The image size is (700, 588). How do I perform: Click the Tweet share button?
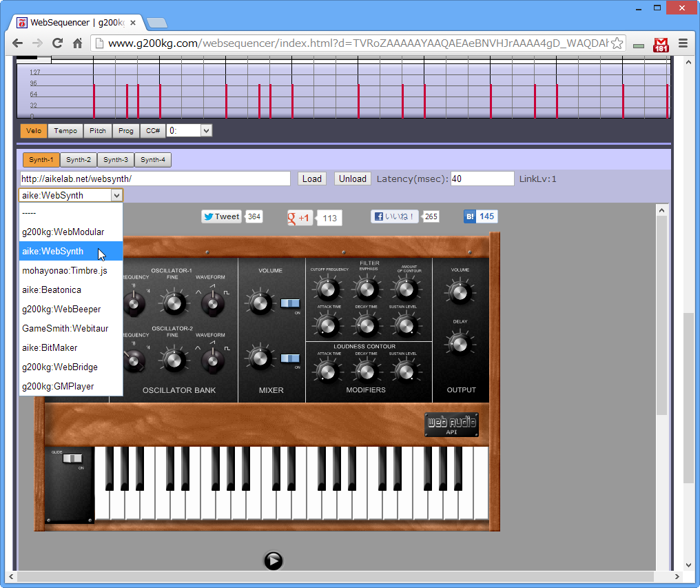[x=221, y=216]
